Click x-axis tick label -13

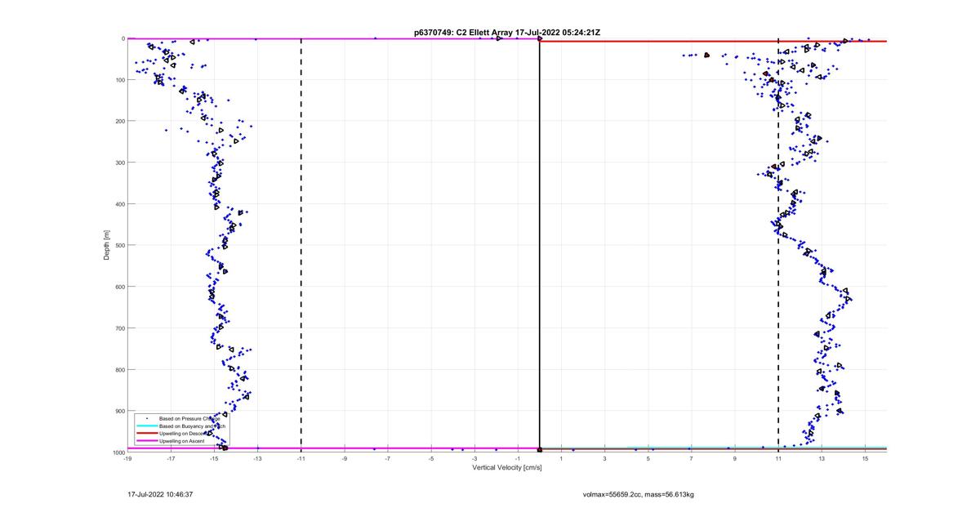coord(257,459)
